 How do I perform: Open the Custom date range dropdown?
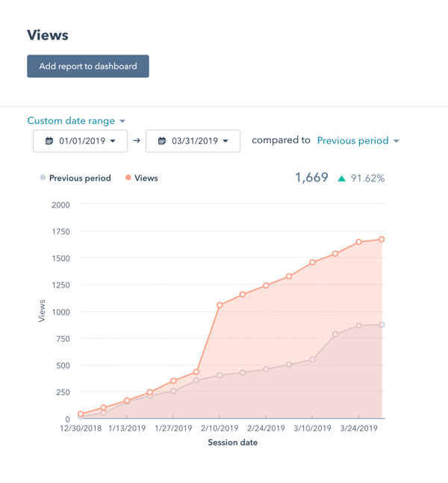coord(76,121)
